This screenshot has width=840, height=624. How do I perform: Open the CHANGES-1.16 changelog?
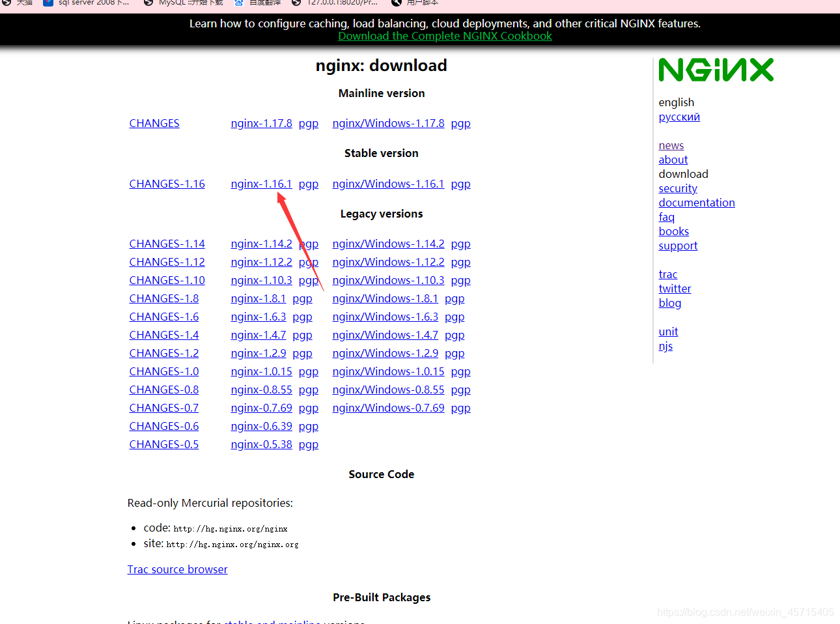point(167,184)
